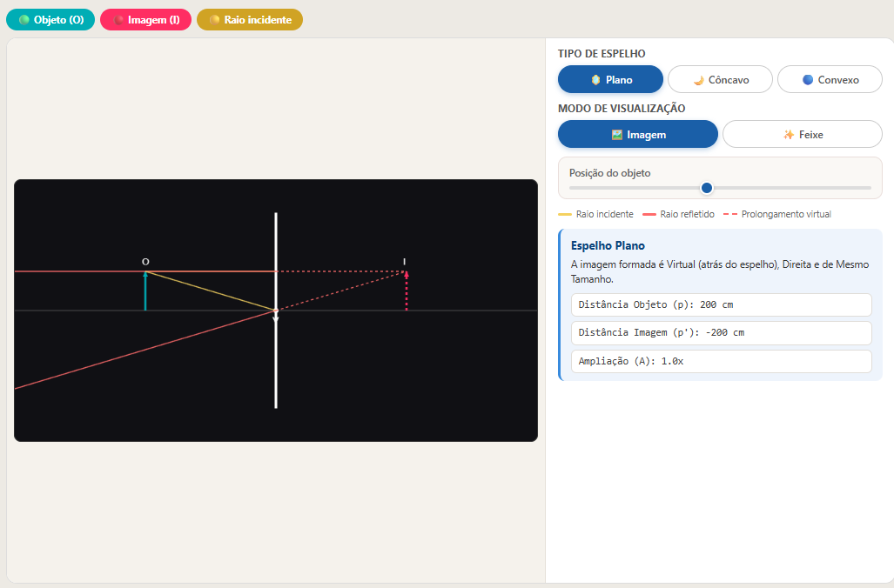Click the teal object arrow in diagram

145,291
